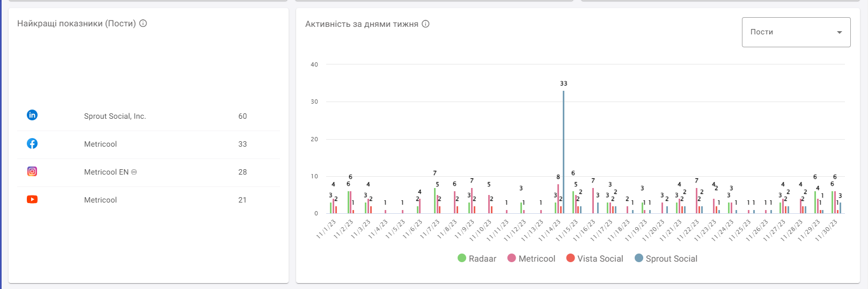The image size is (868, 289).
Task: Click the Активність за днями тижня heading
Action: tap(362, 24)
